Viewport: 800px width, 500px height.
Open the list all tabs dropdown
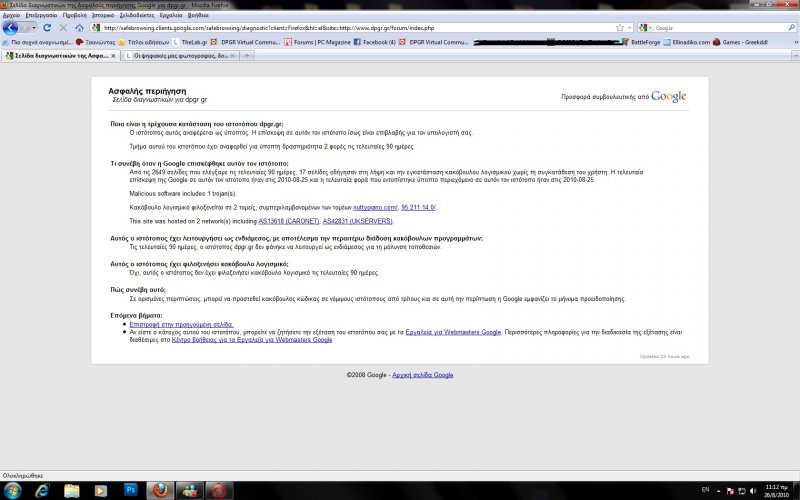795,56
